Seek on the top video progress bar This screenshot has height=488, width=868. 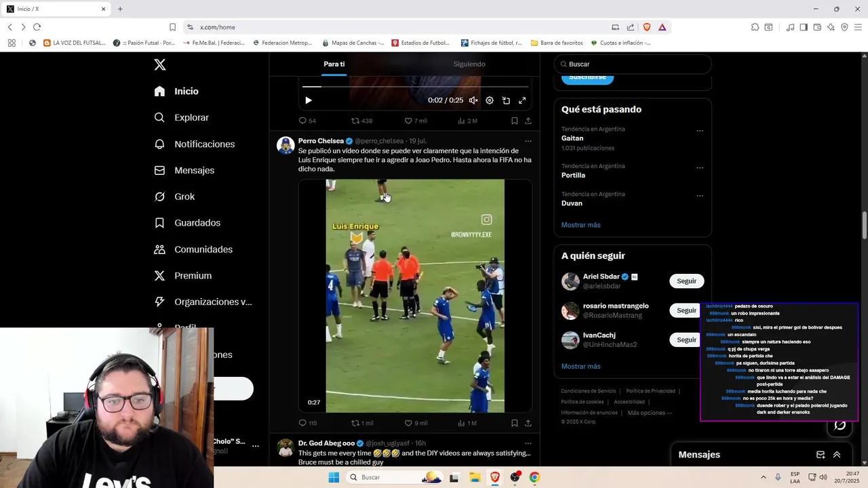coord(415,87)
